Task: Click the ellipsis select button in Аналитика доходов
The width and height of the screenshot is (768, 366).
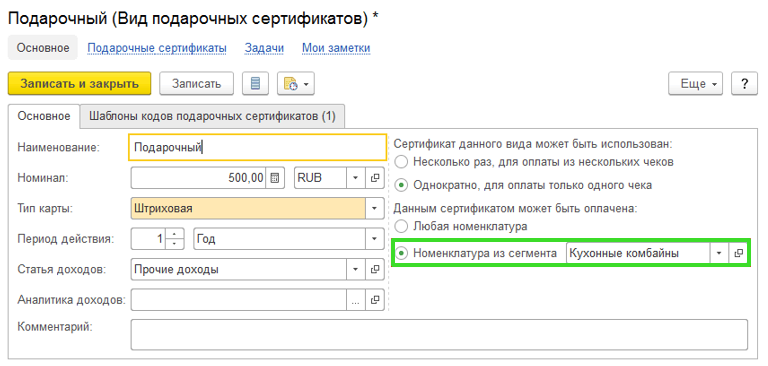Action: pos(356,300)
